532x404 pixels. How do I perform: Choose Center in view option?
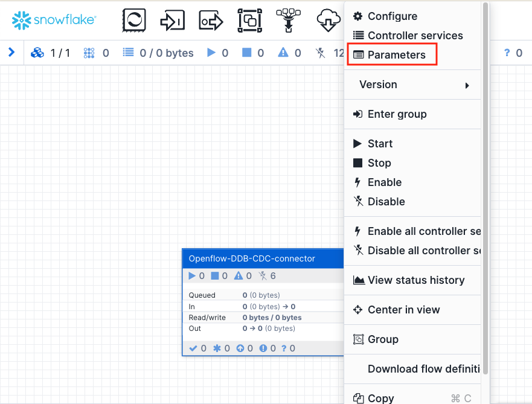click(403, 310)
